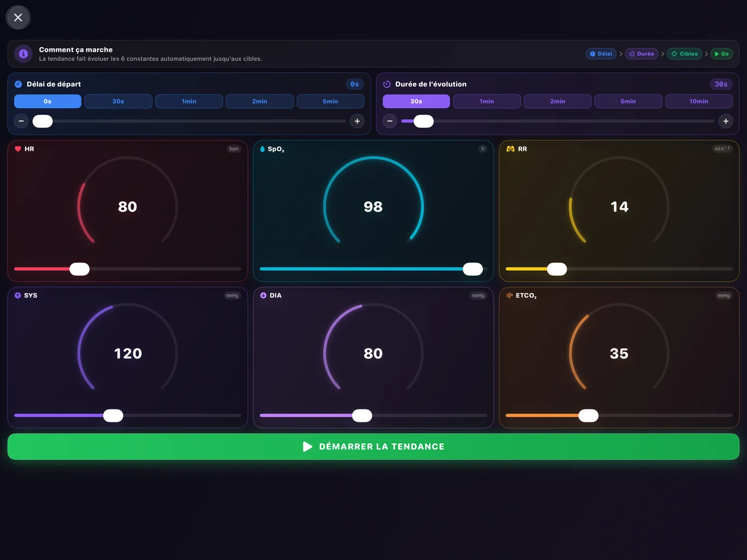This screenshot has height=560, width=747.
Task: Decrease evolution duration with minus button
Action: [x=390, y=121]
